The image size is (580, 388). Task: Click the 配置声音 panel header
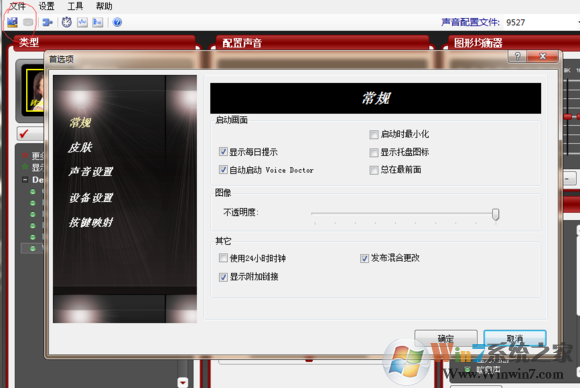pos(322,43)
